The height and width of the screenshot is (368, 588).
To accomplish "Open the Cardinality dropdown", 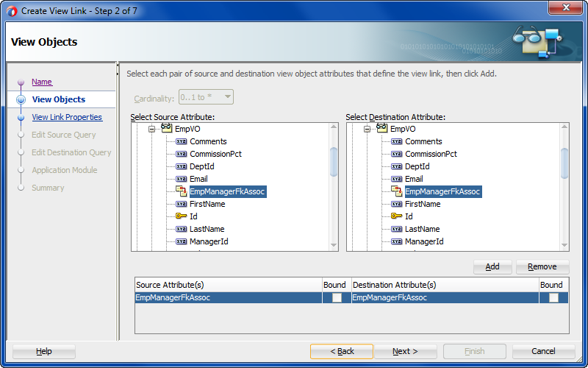I will (x=207, y=97).
